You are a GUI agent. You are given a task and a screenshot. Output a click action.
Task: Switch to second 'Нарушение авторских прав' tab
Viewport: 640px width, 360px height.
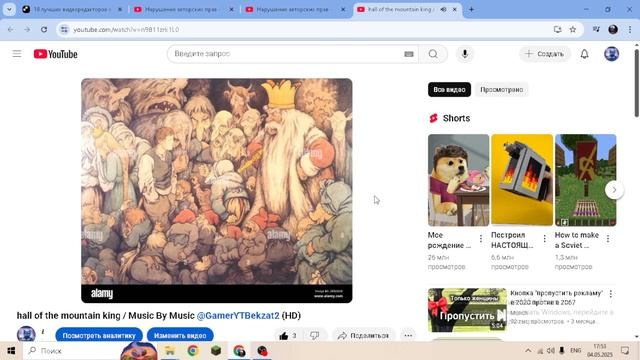pyautogui.click(x=294, y=9)
